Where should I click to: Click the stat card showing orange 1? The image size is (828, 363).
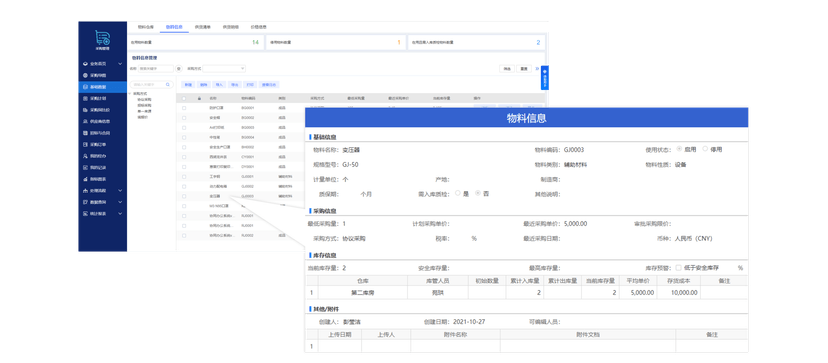coord(336,42)
